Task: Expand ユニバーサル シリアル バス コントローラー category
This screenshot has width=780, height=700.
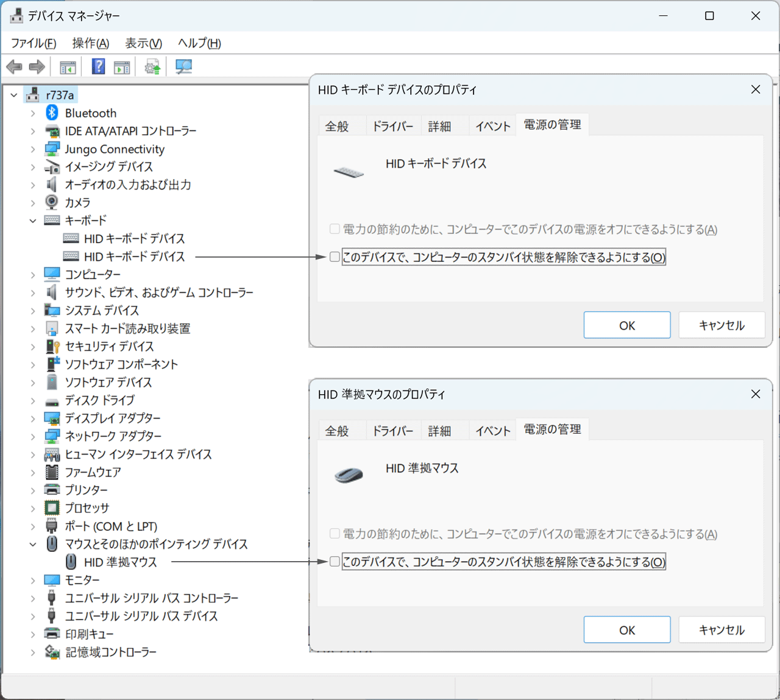Action: tap(33, 598)
